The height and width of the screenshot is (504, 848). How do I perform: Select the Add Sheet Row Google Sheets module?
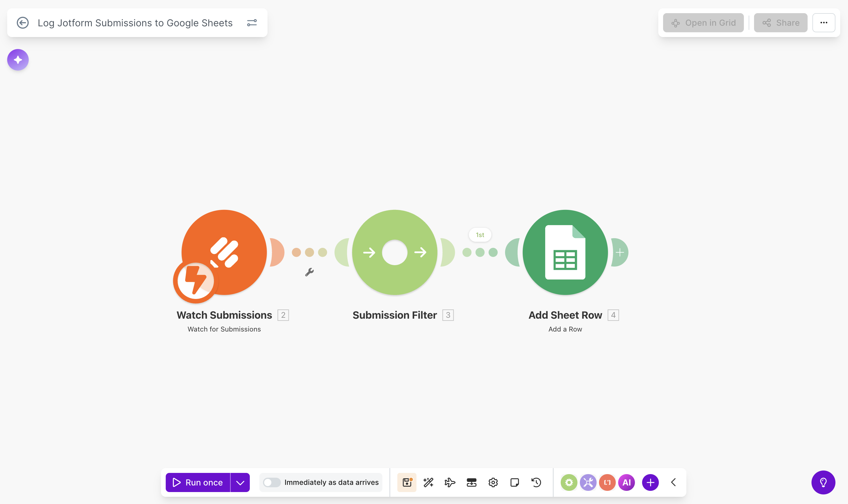click(565, 252)
